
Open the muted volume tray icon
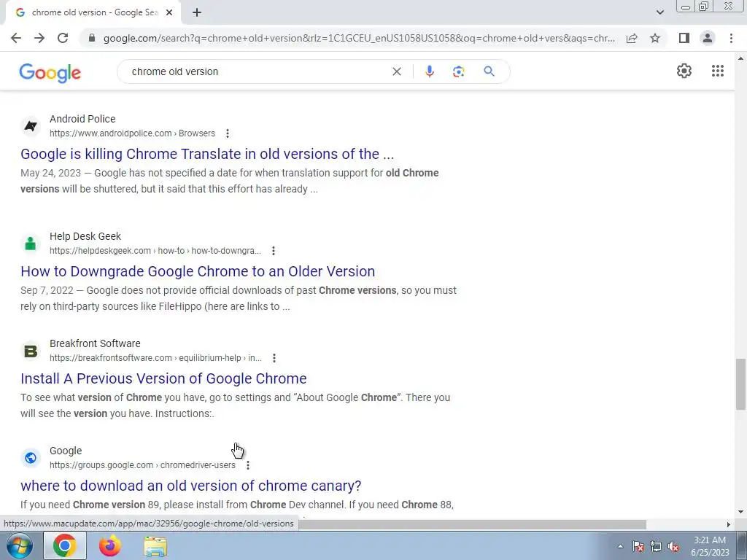click(x=673, y=547)
